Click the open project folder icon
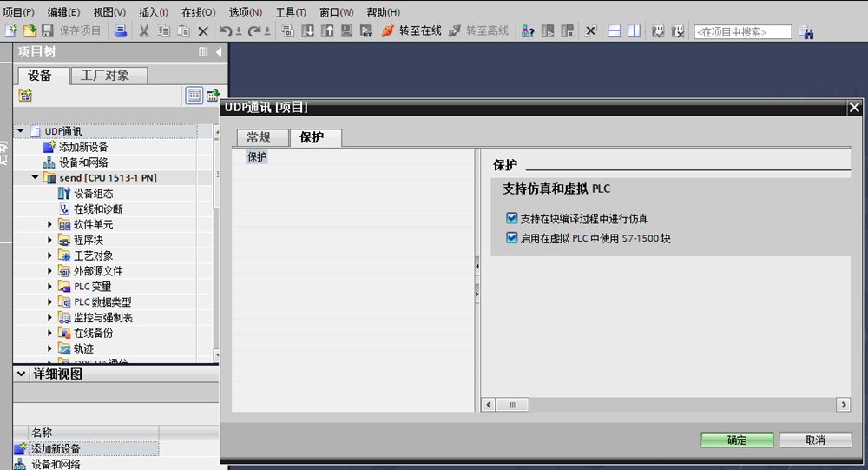The width and height of the screenshot is (868, 470). click(x=29, y=31)
